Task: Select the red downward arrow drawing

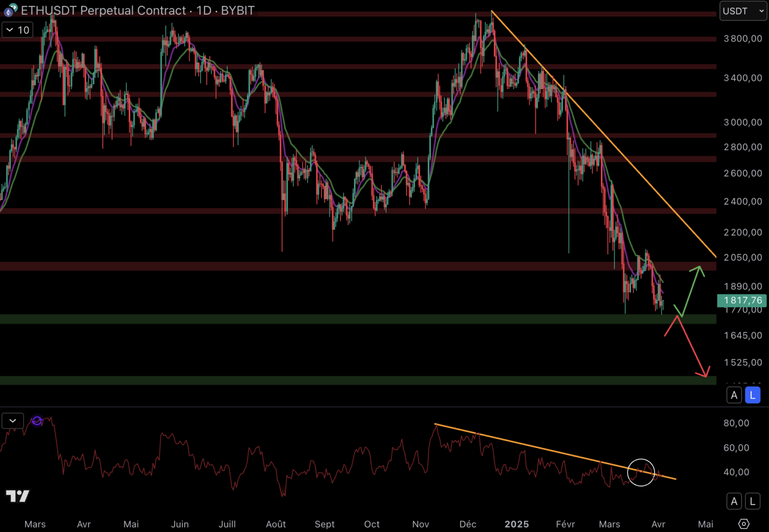Action: [693, 347]
